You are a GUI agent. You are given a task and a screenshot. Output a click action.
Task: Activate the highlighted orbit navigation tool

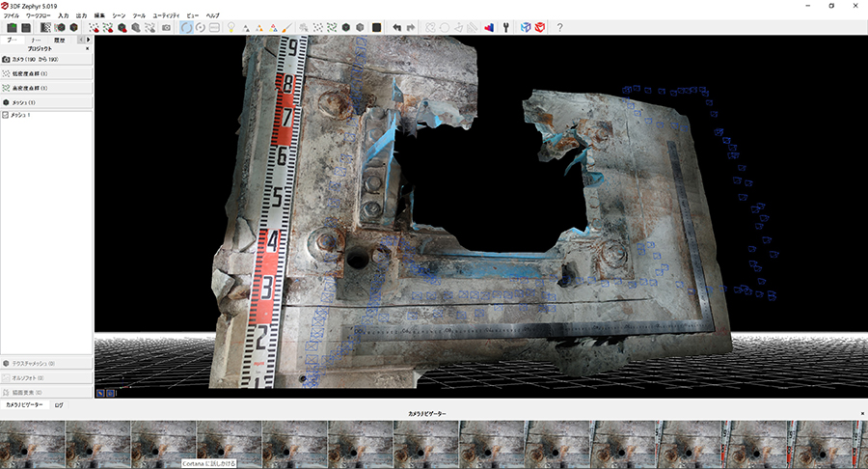[x=186, y=27]
